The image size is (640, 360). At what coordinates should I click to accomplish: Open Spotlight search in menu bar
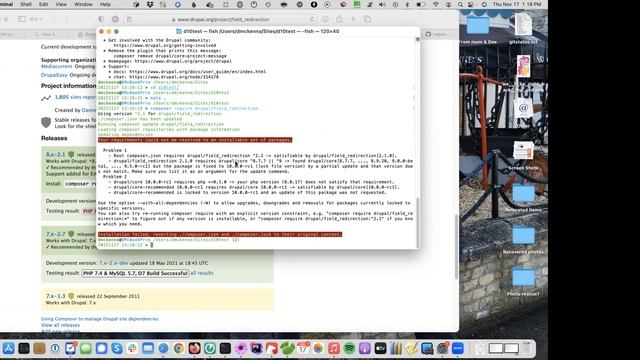coord(460,4)
